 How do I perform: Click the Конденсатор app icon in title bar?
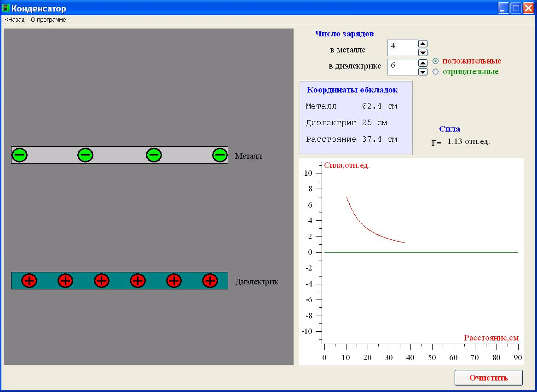[6, 8]
